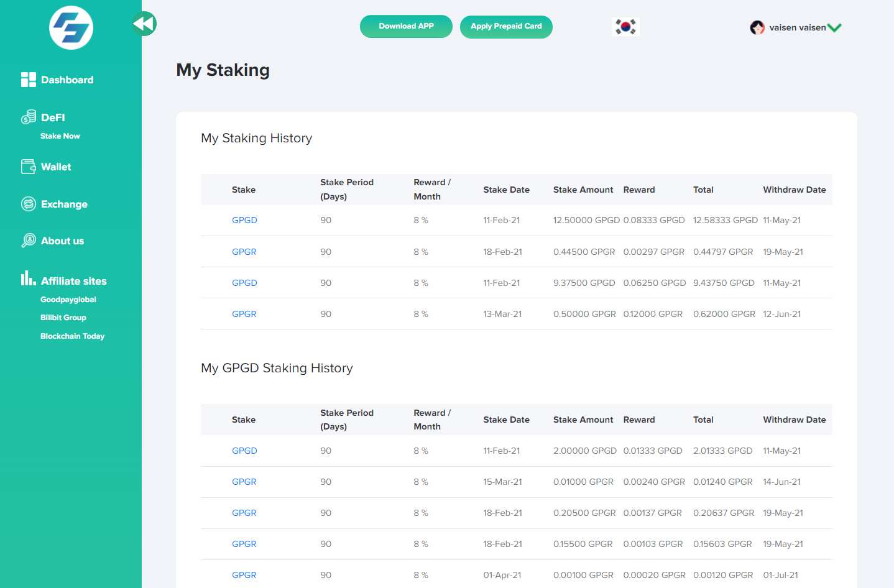Click the Exchange circular arrows icon
This screenshot has width=894, height=588.
coord(28,204)
